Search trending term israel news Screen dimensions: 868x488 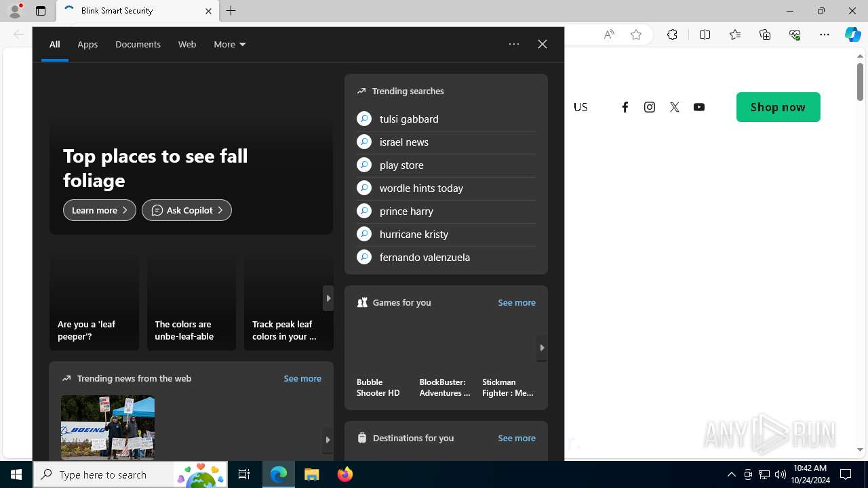(x=446, y=142)
